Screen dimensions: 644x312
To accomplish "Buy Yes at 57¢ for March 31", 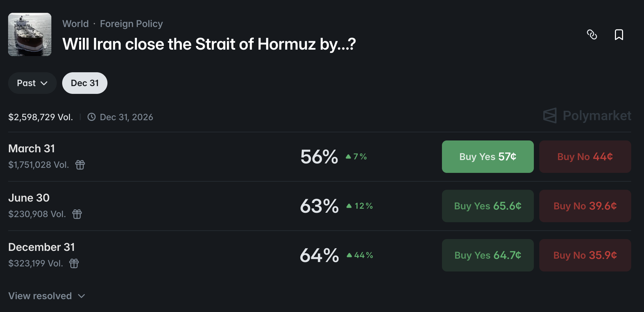I will (x=488, y=157).
